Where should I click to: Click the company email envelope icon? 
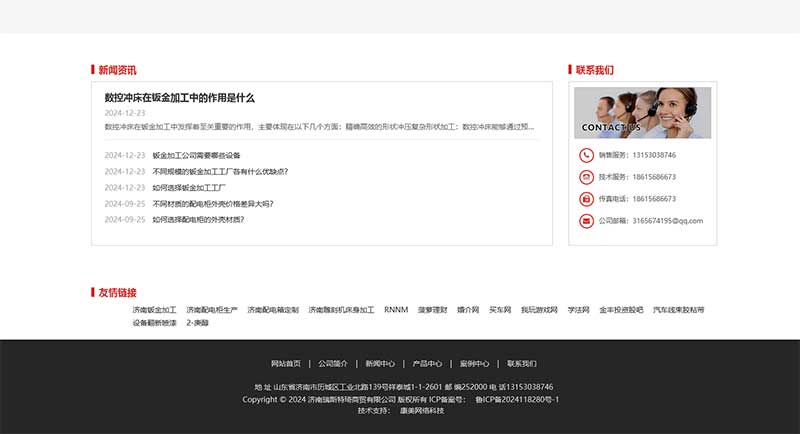tap(586, 221)
